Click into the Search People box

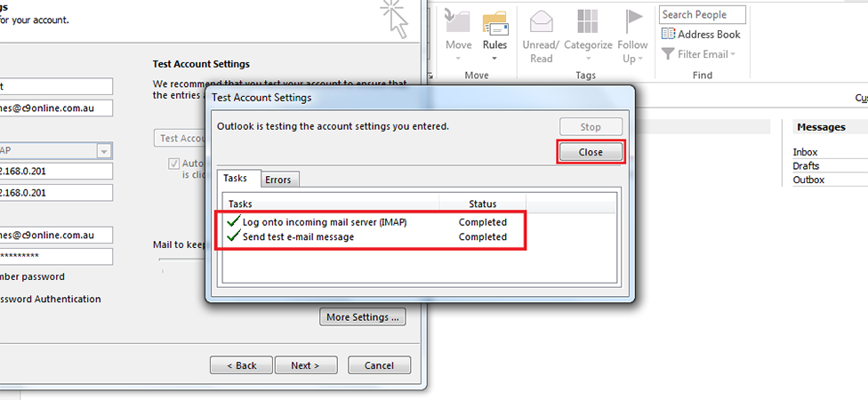(x=702, y=15)
